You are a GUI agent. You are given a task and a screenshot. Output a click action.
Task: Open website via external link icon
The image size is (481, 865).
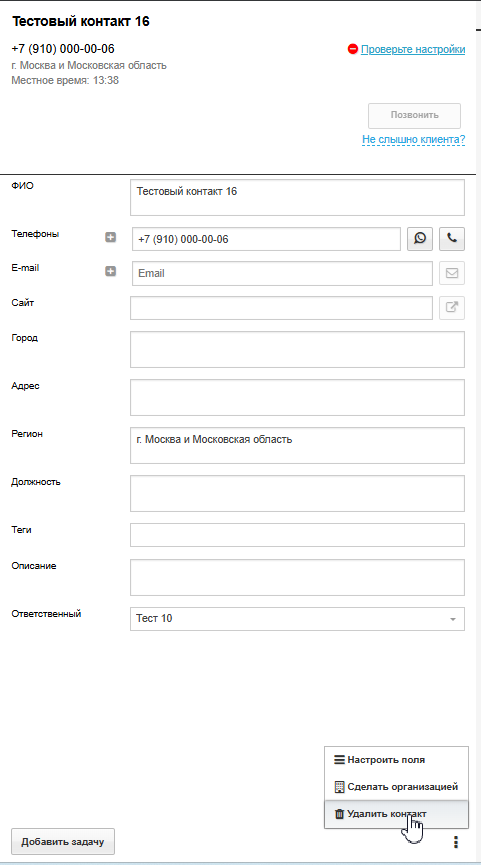pos(452,308)
